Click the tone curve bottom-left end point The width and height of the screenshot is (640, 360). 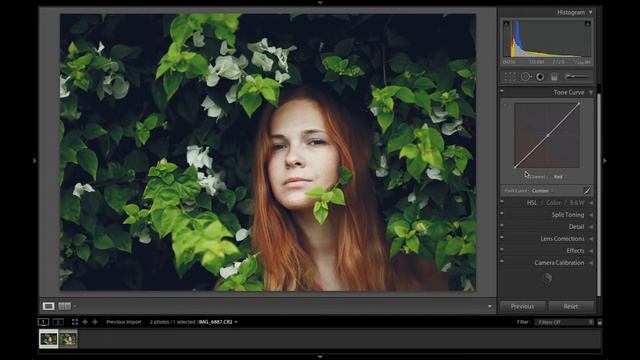(516, 167)
